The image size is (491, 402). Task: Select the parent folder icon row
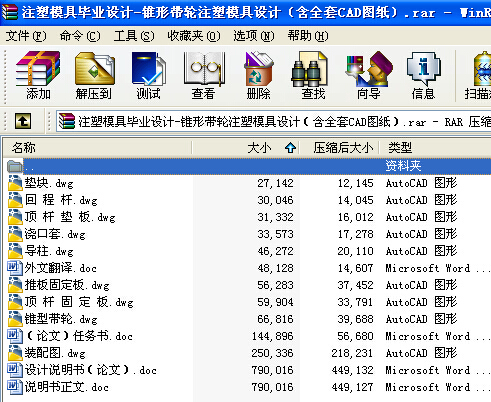pyautogui.click(x=15, y=166)
